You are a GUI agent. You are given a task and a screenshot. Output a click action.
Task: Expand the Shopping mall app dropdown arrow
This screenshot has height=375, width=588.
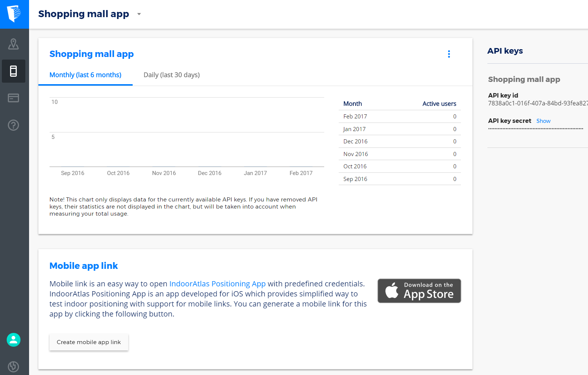pyautogui.click(x=139, y=14)
